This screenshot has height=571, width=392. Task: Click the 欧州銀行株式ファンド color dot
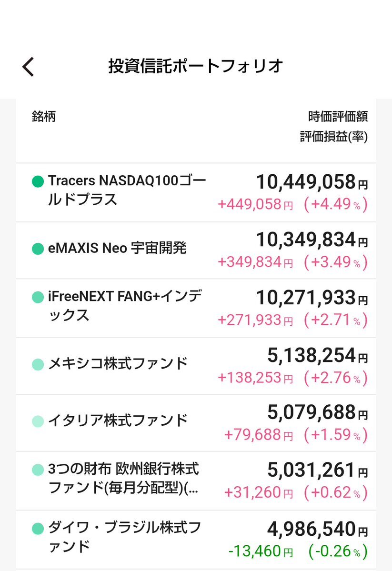point(38,470)
